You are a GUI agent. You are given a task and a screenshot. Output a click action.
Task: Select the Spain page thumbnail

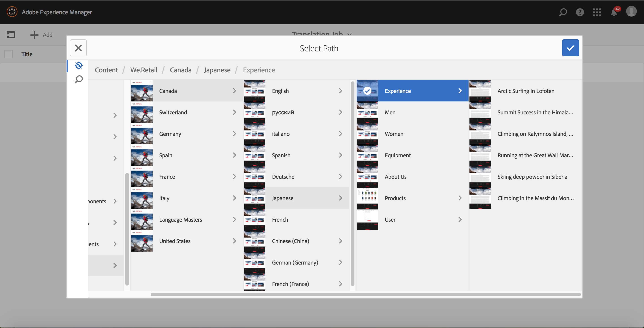(142, 155)
